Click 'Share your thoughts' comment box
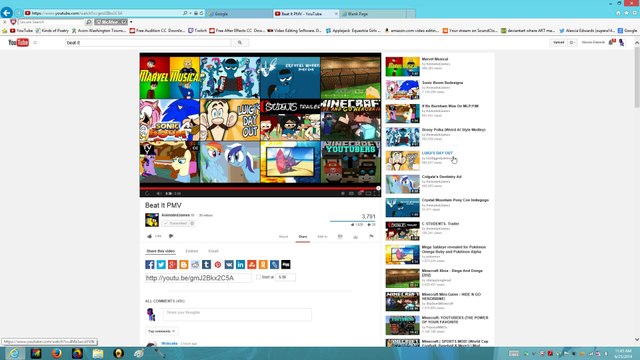The height and width of the screenshot is (360, 640). tap(237, 314)
